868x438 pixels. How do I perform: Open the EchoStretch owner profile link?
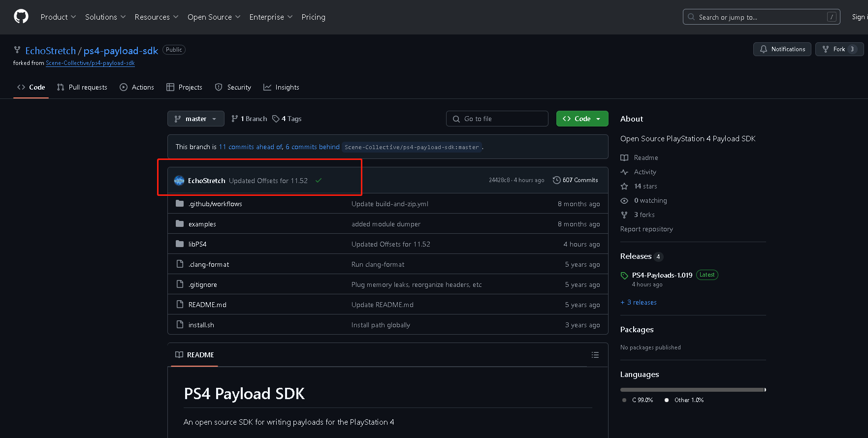50,51
